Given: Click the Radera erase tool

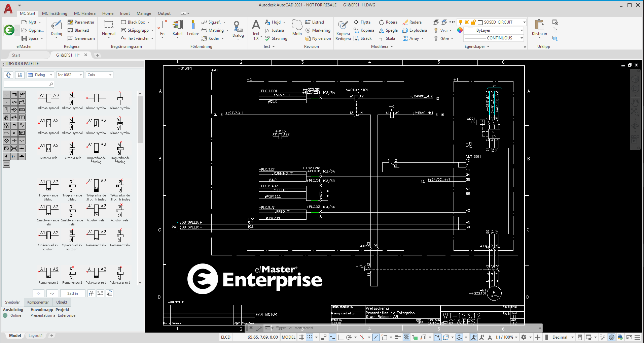Looking at the screenshot, I should [412, 22].
